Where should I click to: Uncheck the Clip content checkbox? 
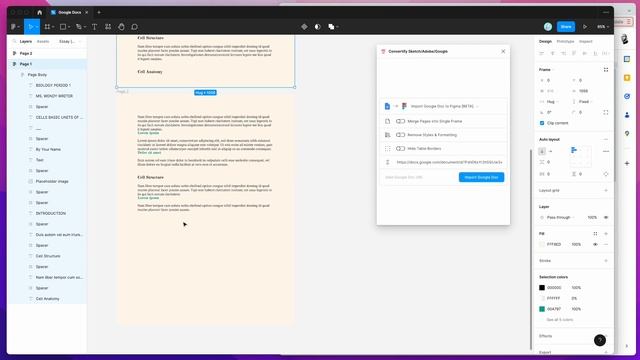542,123
